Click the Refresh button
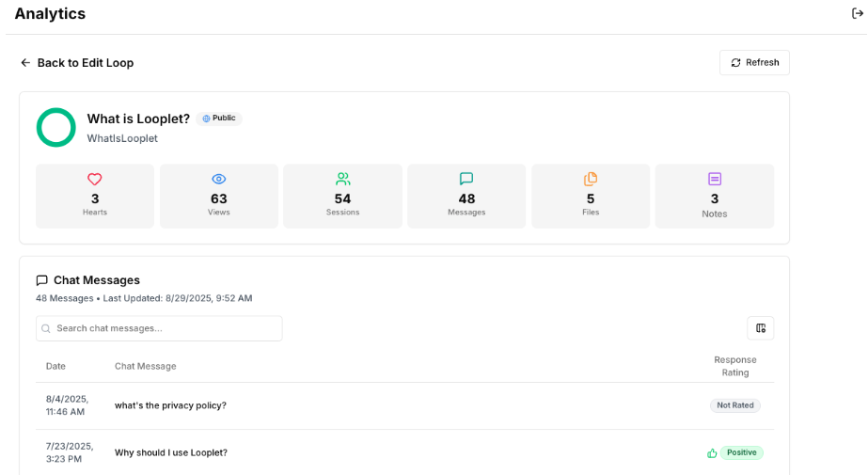 coord(754,63)
